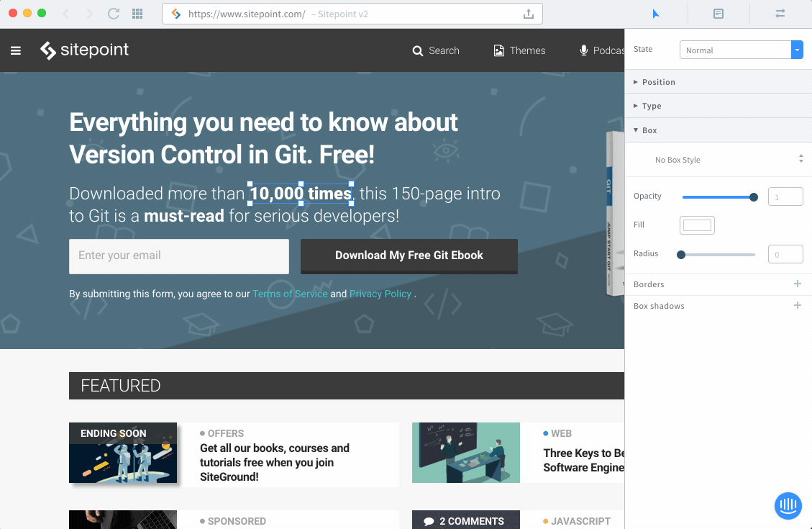
Task: Click the 'must-read' bold text
Action: point(184,215)
